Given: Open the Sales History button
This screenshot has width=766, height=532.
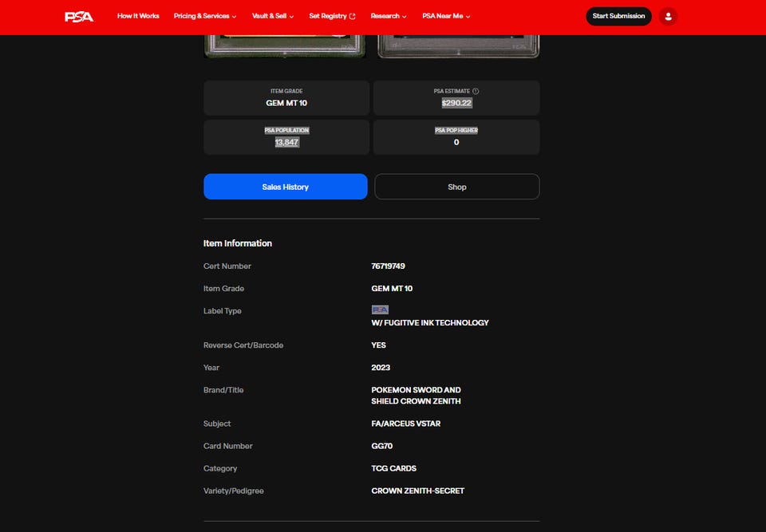Looking at the screenshot, I should point(286,187).
